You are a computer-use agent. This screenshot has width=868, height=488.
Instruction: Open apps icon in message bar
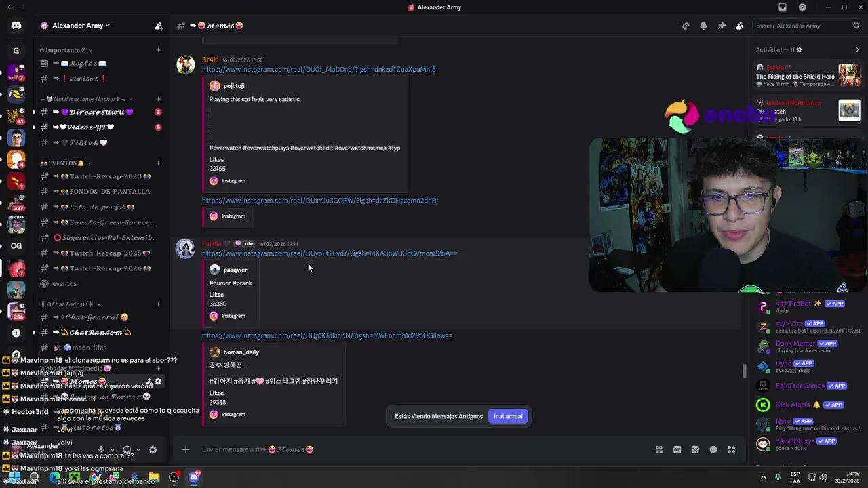(731, 449)
